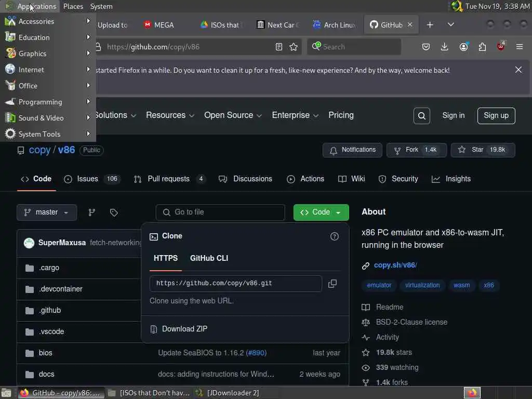
Task: Expand the Open Source nav dropdown
Action: coord(233,115)
